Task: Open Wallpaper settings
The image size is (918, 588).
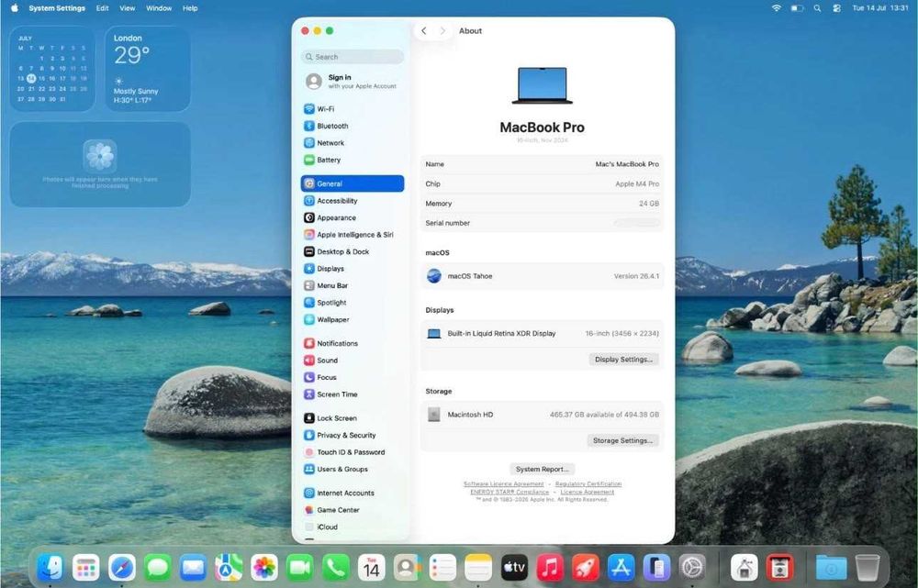Action: [352, 319]
